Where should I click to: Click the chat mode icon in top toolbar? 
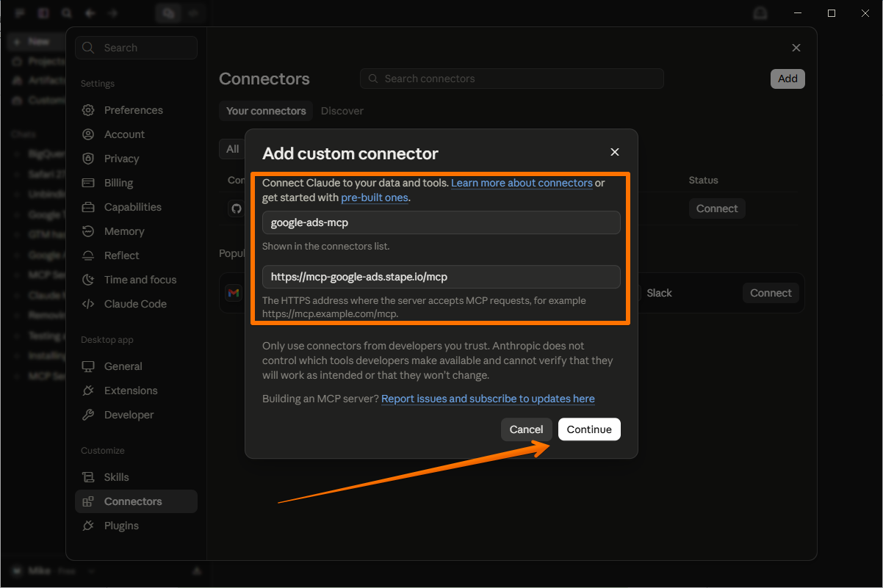point(169,13)
